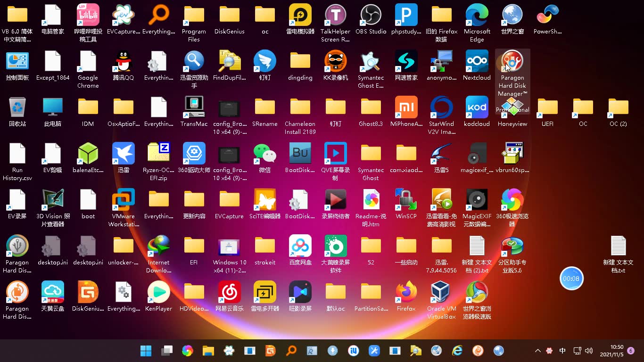Open the Ghost8.3 folder
Image resolution: width=644 pixels, height=362 pixels.
(x=371, y=112)
